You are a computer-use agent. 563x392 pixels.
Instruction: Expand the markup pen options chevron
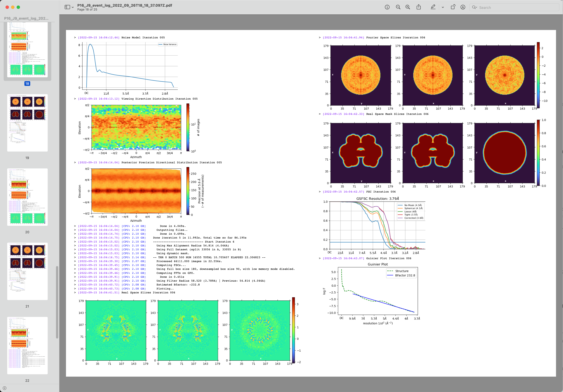click(x=443, y=7)
